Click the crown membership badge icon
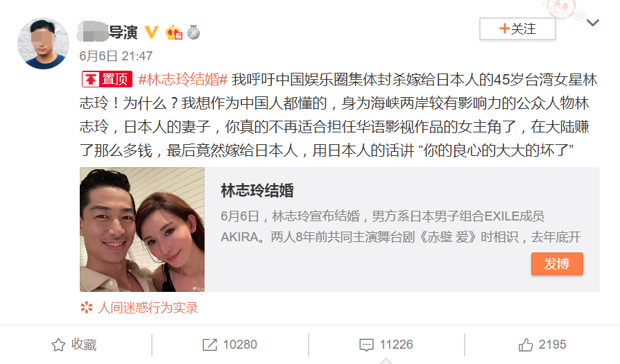 point(174,33)
